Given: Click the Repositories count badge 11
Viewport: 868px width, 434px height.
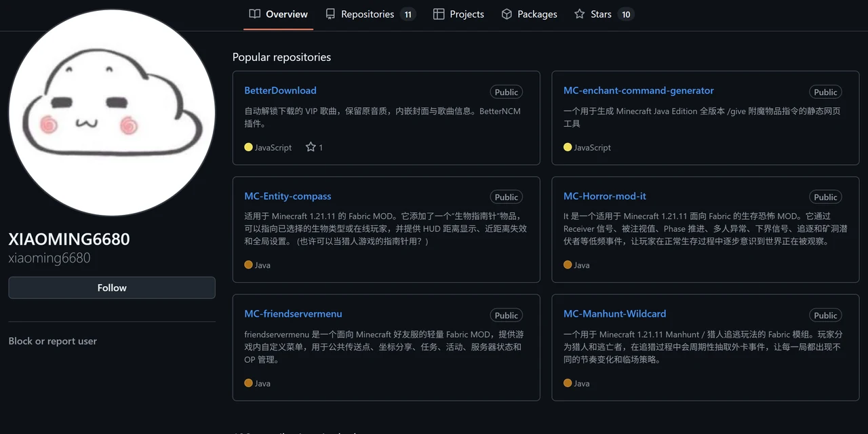Looking at the screenshot, I should pyautogui.click(x=408, y=14).
